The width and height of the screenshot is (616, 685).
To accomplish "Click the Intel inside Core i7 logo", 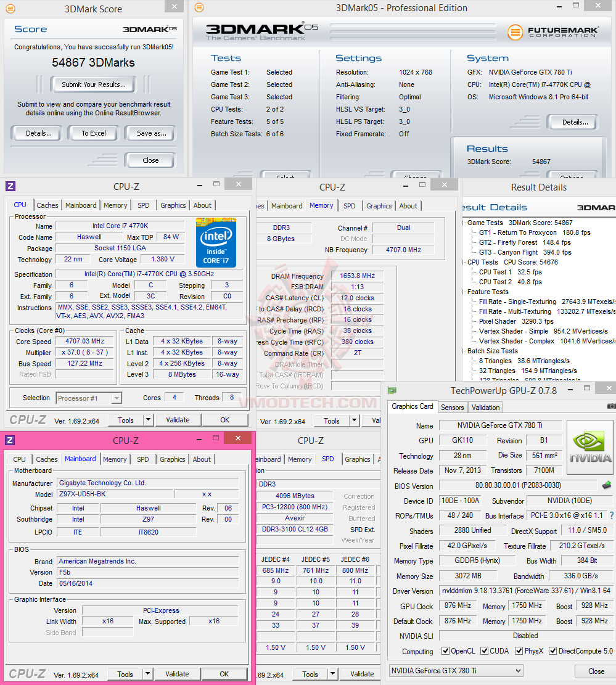I will (x=216, y=242).
